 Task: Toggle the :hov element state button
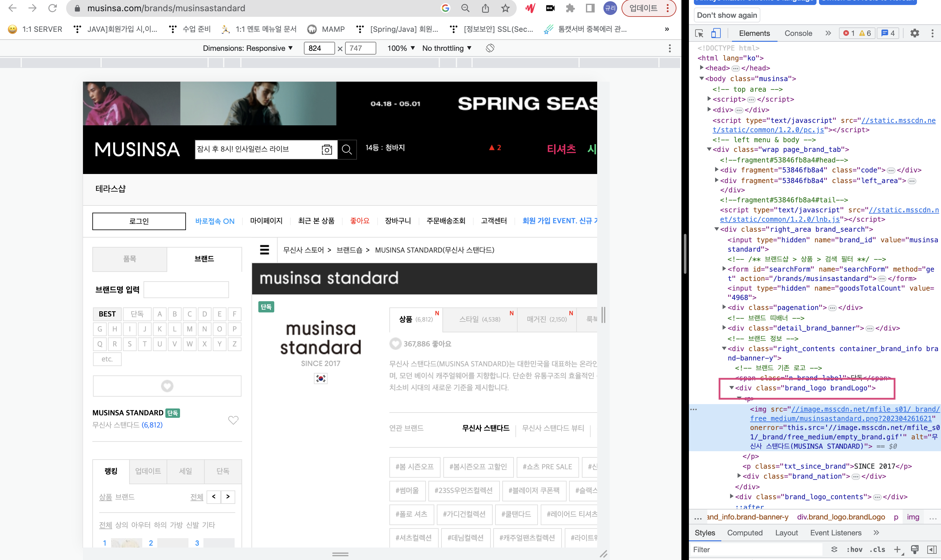[854, 549]
